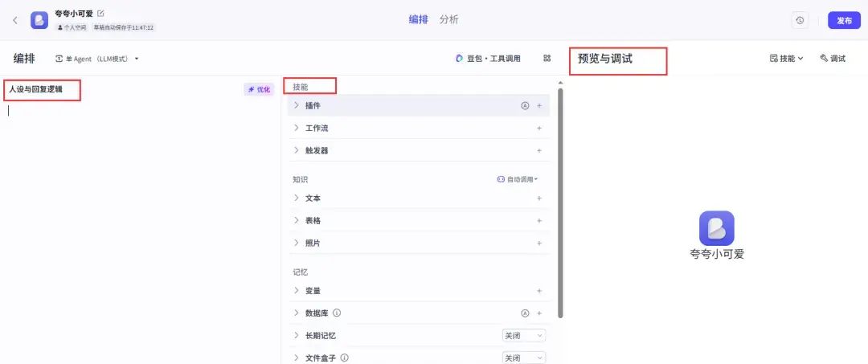
Task: Add table knowledge with the 表格 plus icon
Action: pos(539,221)
